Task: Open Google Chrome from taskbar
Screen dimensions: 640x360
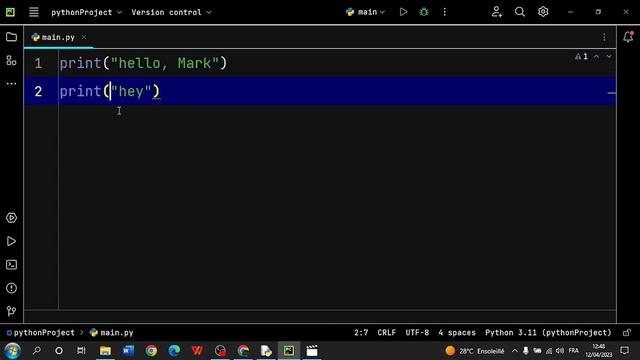Action: point(151,351)
